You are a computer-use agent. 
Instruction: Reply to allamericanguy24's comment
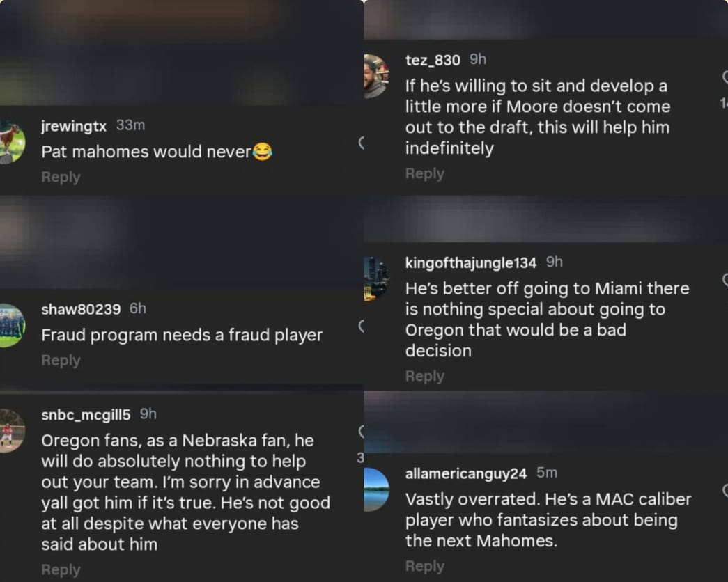425,565
